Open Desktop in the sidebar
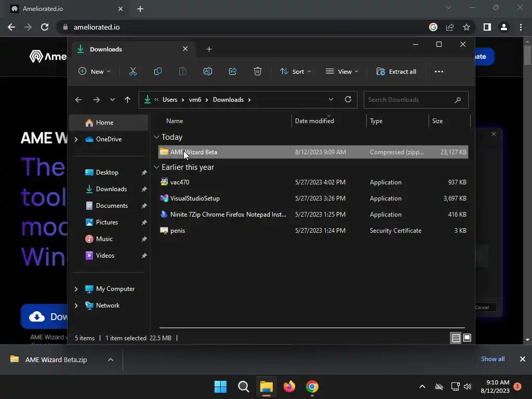 [x=107, y=172]
